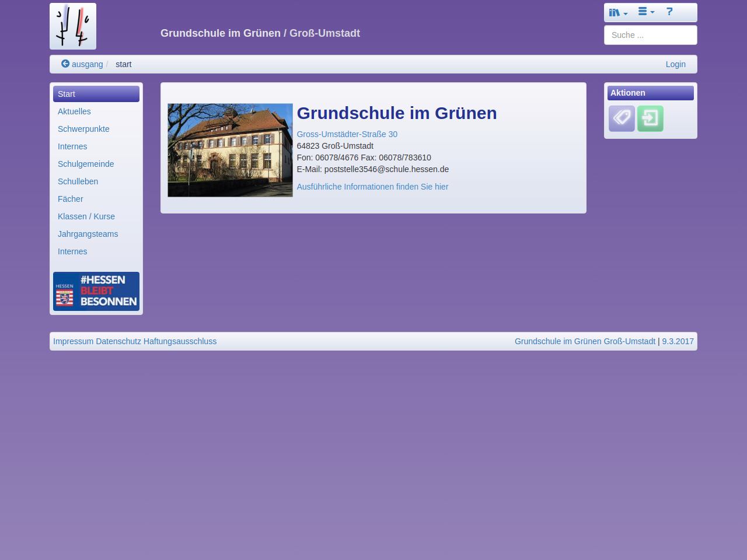Select Start in the sidebar menu
The width and height of the screenshot is (747, 560).
pos(96,94)
